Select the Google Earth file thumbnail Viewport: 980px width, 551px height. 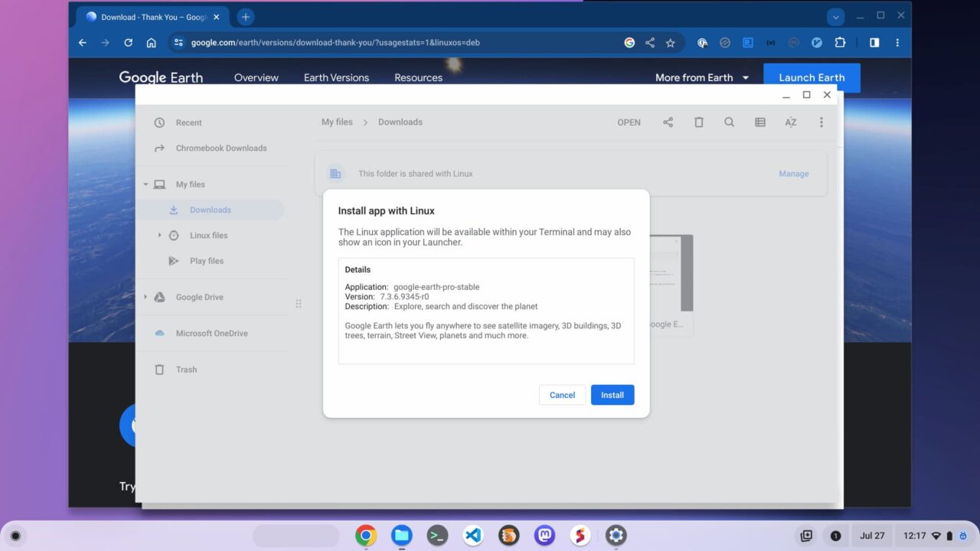coord(671,285)
